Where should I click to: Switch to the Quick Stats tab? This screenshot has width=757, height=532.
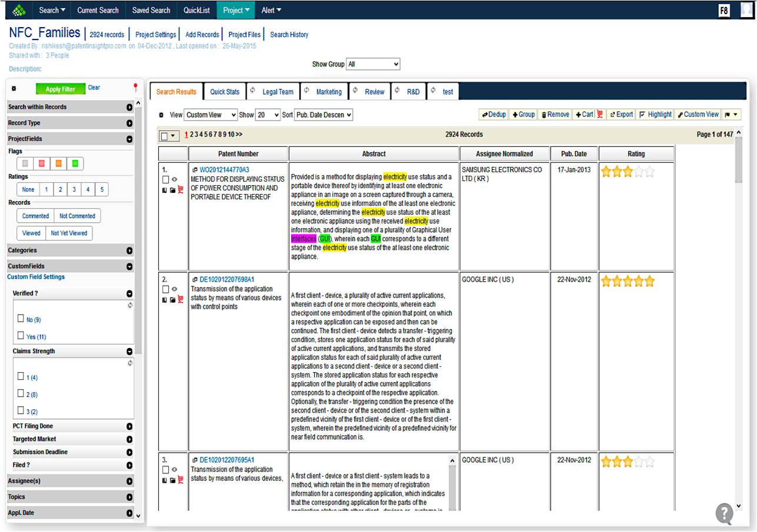[x=225, y=92]
